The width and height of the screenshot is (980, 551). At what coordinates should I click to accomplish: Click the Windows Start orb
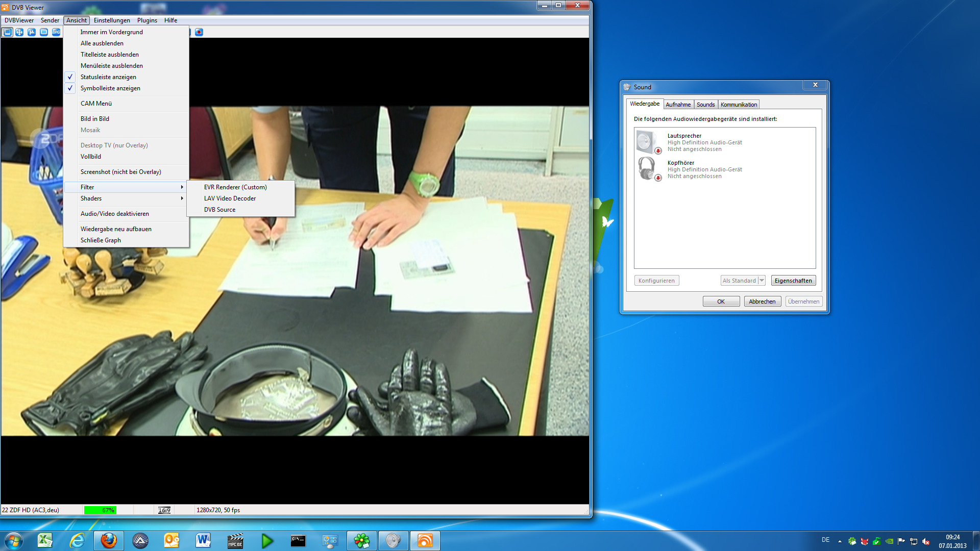14,540
